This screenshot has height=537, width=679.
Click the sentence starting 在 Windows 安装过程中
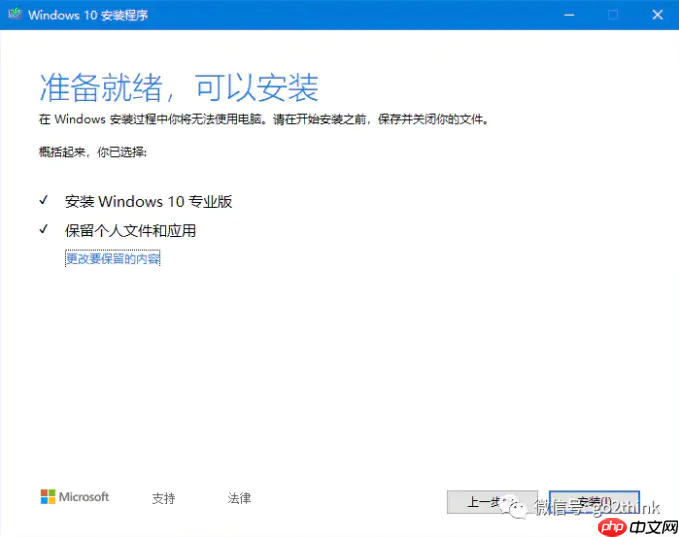(x=264, y=119)
